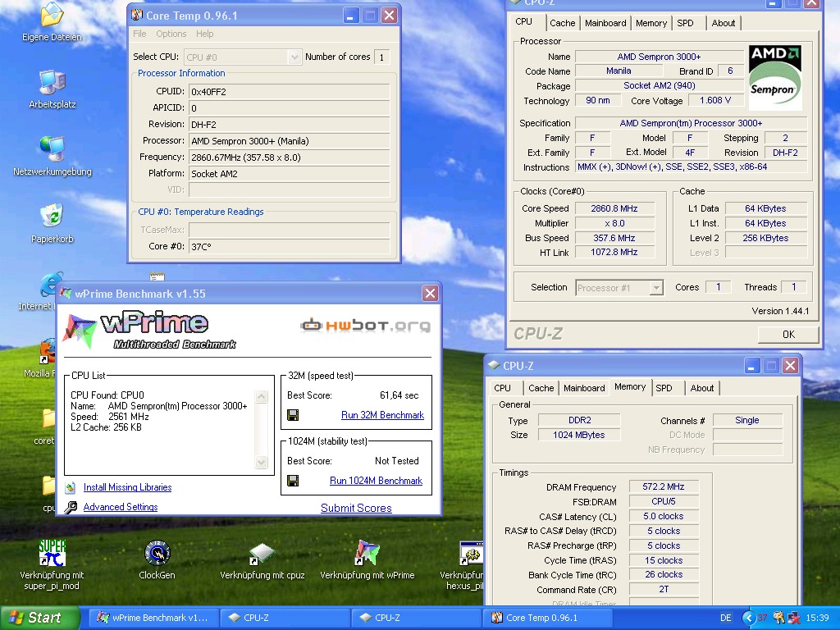
Task: Click the taskbar clock showing 15:39
Action: coord(817,618)
